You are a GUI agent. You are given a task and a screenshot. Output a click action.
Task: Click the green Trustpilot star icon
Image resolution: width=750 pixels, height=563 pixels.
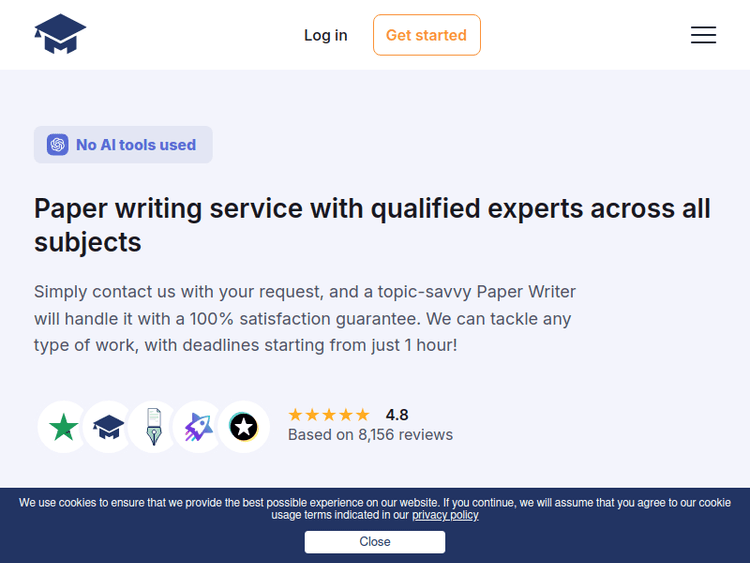point(64,427)
